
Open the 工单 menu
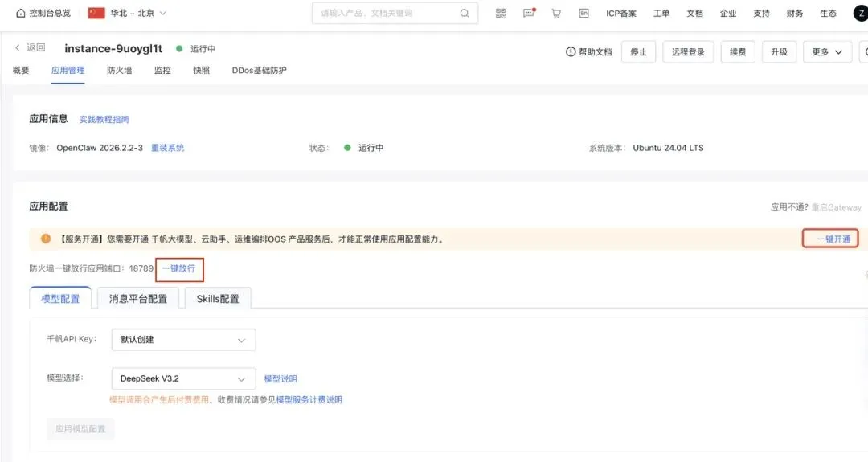coord(661,14)
